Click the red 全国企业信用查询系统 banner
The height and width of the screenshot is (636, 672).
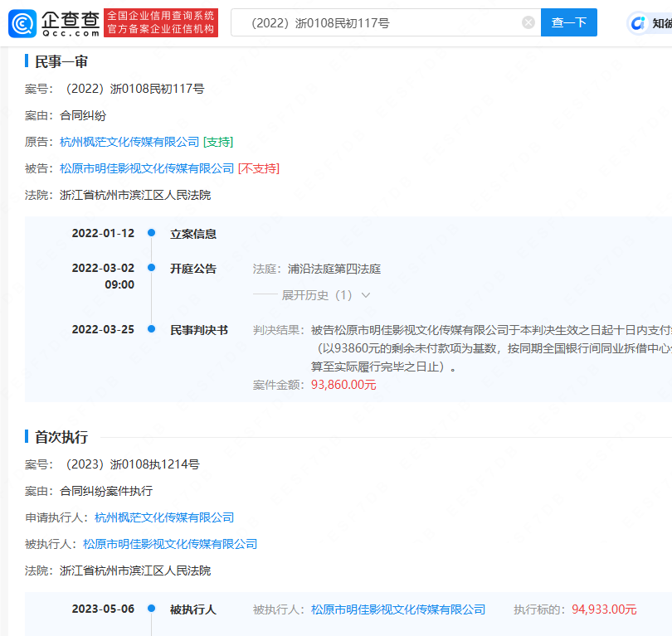click(x=161, y=22)
